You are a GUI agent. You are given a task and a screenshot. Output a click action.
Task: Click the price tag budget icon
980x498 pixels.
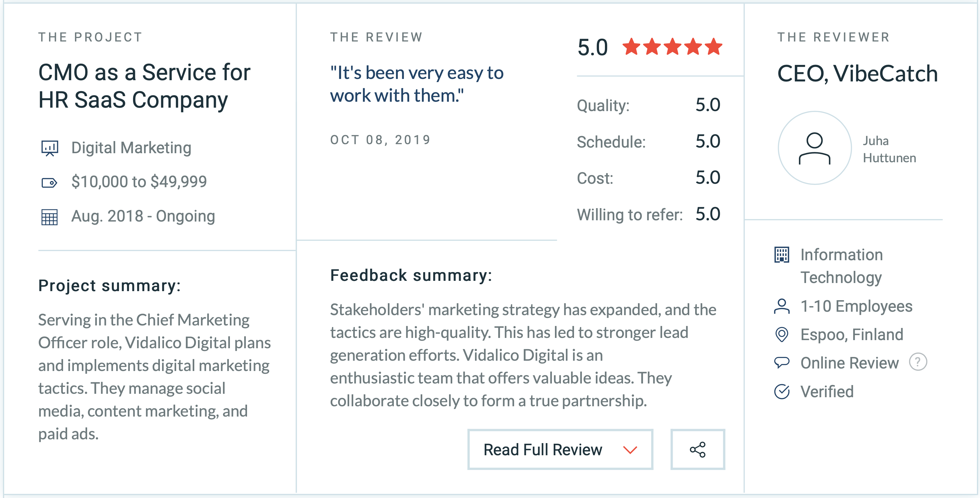pyautogui.click(x=49, y=183)
